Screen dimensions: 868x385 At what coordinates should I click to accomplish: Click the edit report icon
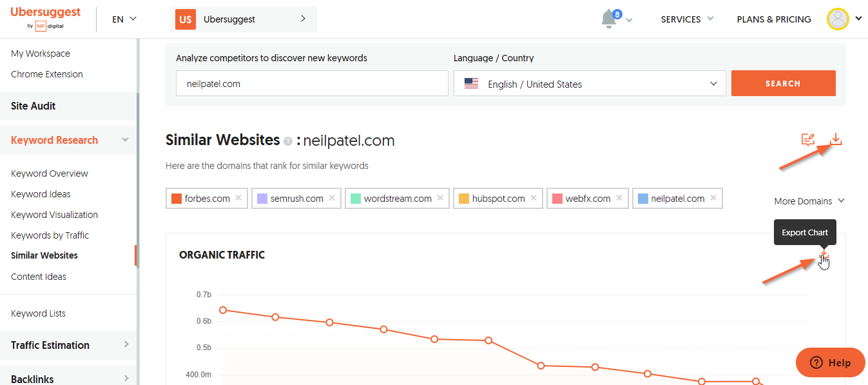click(807, 139)
